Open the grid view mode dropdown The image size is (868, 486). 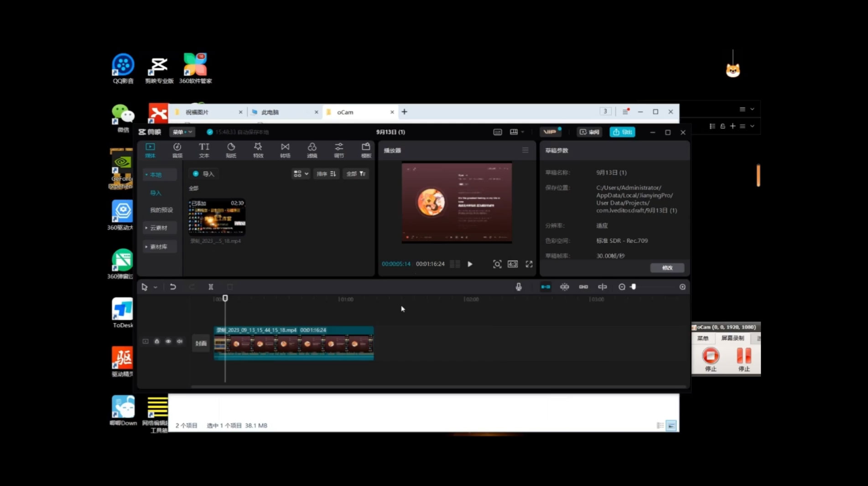click(x=301, y=174)
